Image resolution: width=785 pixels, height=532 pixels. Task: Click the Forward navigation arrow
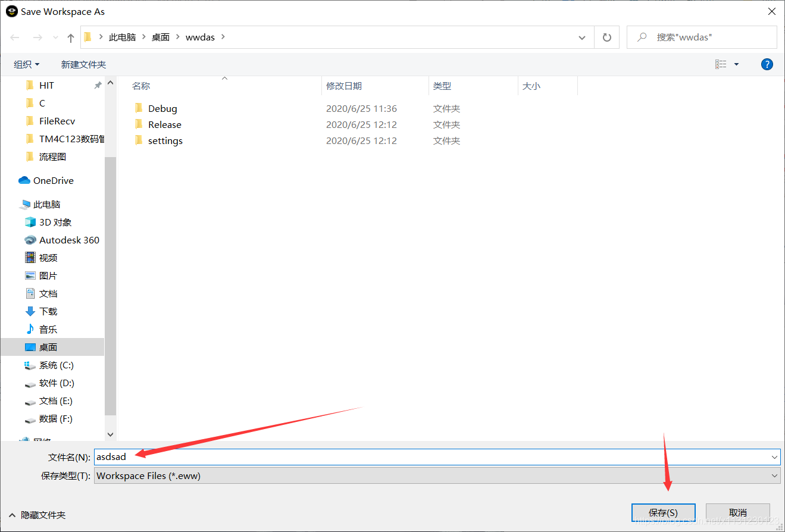(37, 37)
